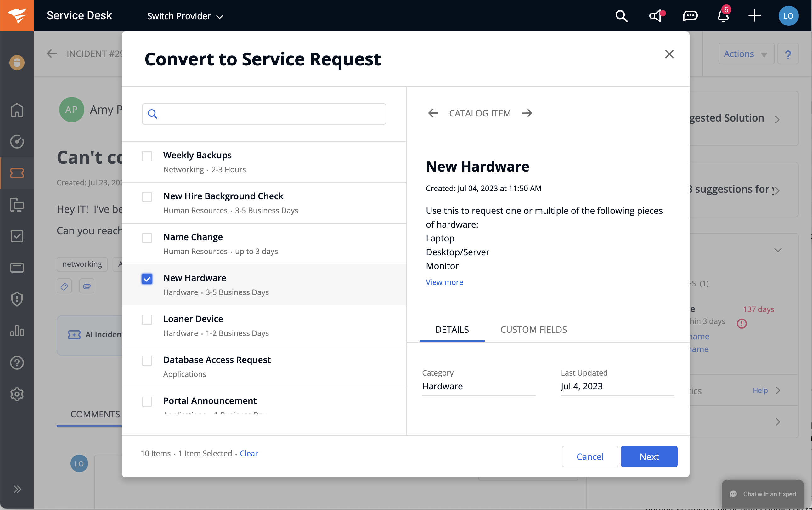Click the catalog search input field
812x510 pixels.
pos(270,114)
